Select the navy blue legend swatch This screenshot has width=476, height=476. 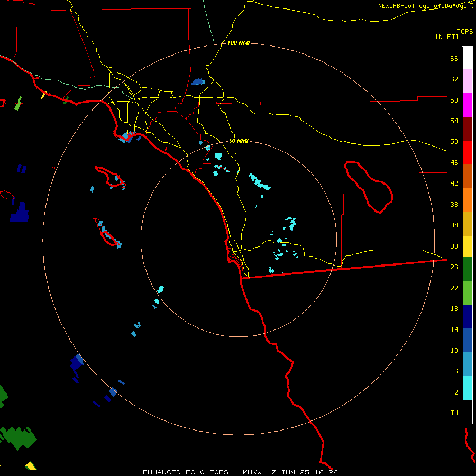pos(467,317)
